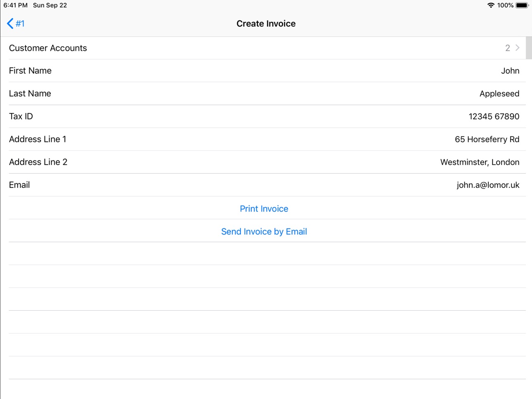Tap the Customer Accounts count 2
532x399 pixels.
[x=507, y=48]
